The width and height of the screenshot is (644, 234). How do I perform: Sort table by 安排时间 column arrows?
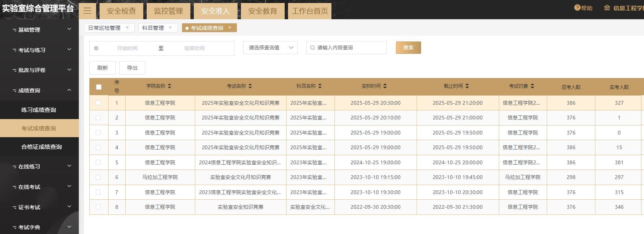pyautogui.click(x=385, y=86)
